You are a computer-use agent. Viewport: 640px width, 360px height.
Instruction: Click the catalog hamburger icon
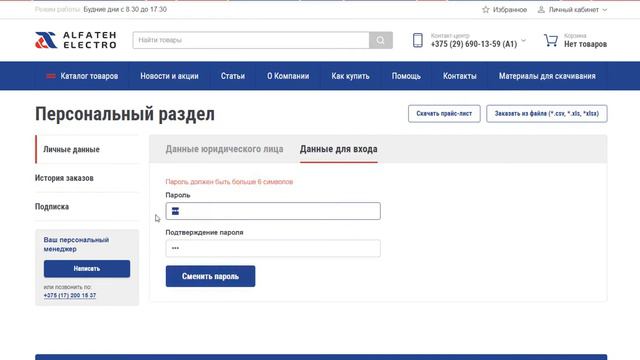point(51,76)
